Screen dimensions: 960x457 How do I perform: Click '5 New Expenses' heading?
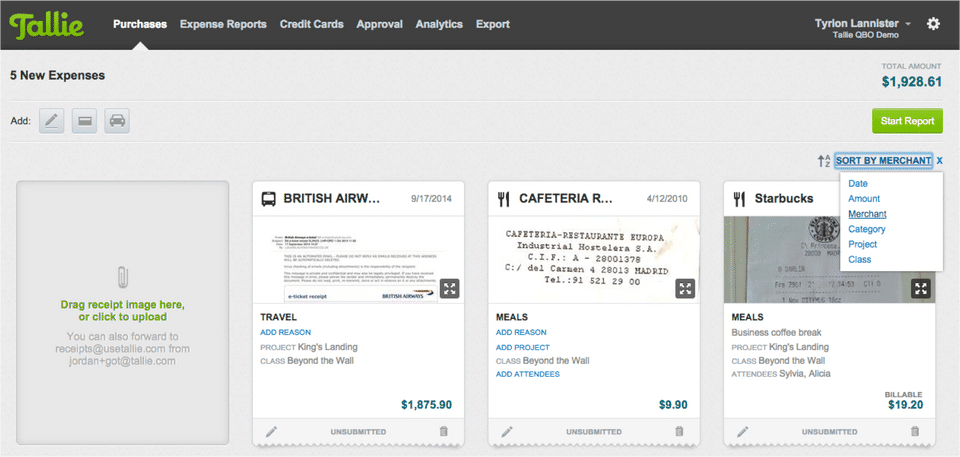coord(58,75)
